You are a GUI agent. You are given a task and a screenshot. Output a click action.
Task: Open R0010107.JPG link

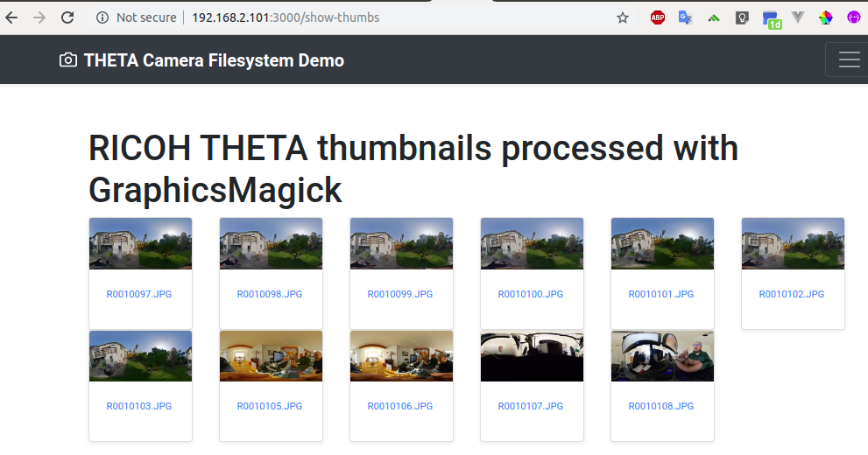pos(530,406)
